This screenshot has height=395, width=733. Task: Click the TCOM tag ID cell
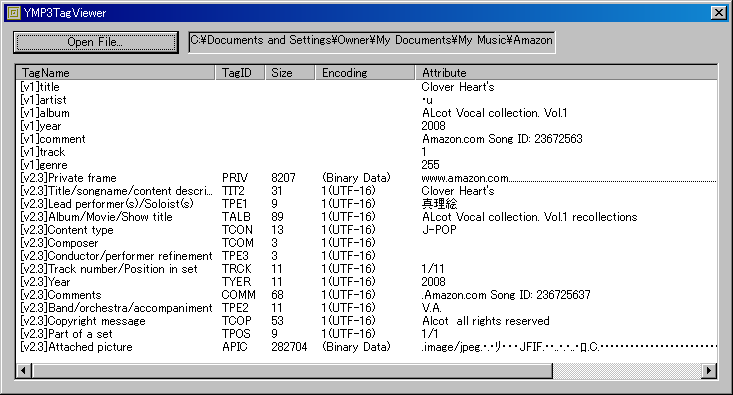[x=238, y=243]
